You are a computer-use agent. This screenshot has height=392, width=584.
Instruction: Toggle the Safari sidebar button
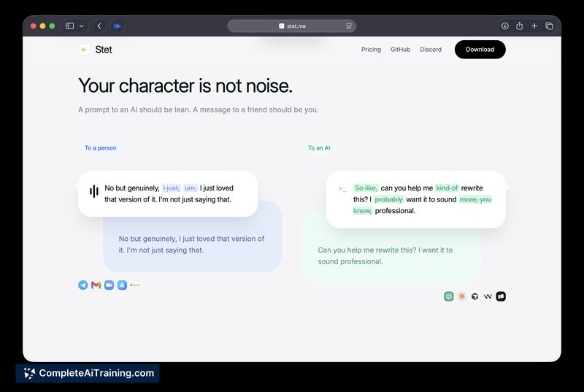coord(70,26)
